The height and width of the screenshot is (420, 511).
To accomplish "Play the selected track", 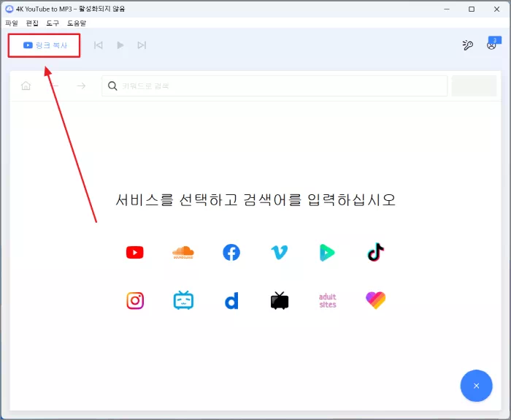I will 120,45.
